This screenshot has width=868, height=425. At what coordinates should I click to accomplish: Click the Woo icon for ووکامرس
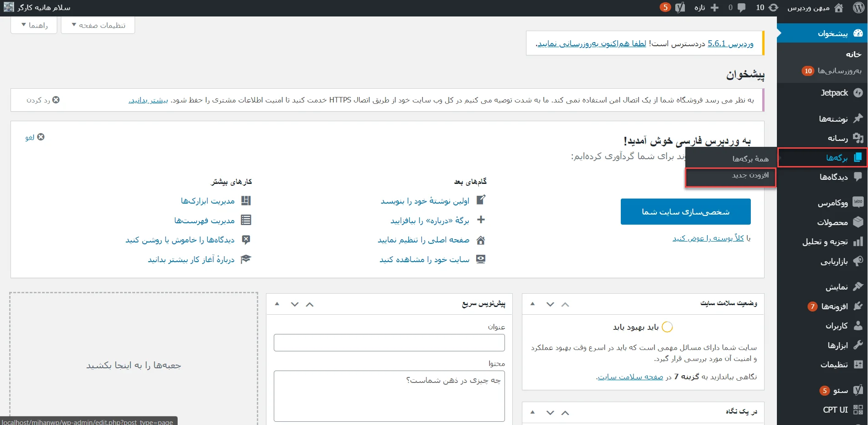858,202
